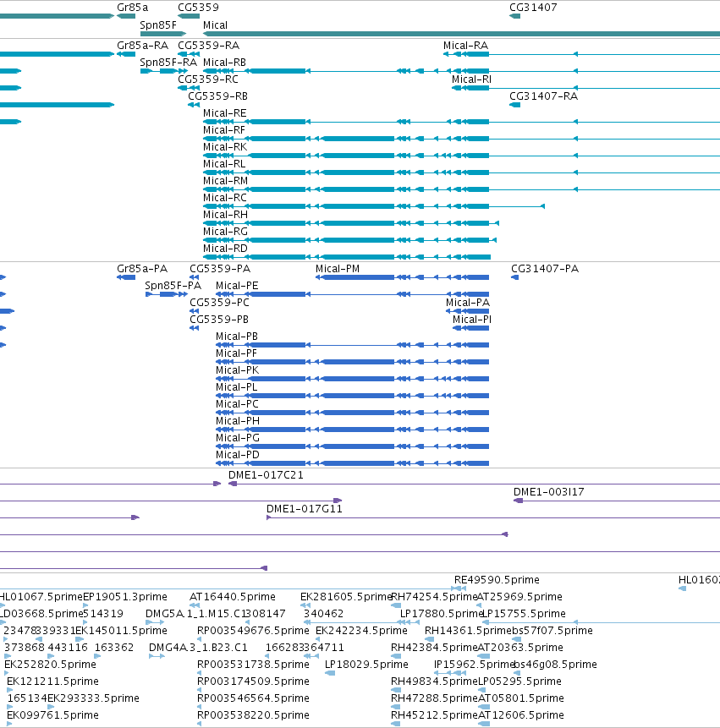Select transcript label CG5359-RB
720x728 pixels.
tap(217, 96)
